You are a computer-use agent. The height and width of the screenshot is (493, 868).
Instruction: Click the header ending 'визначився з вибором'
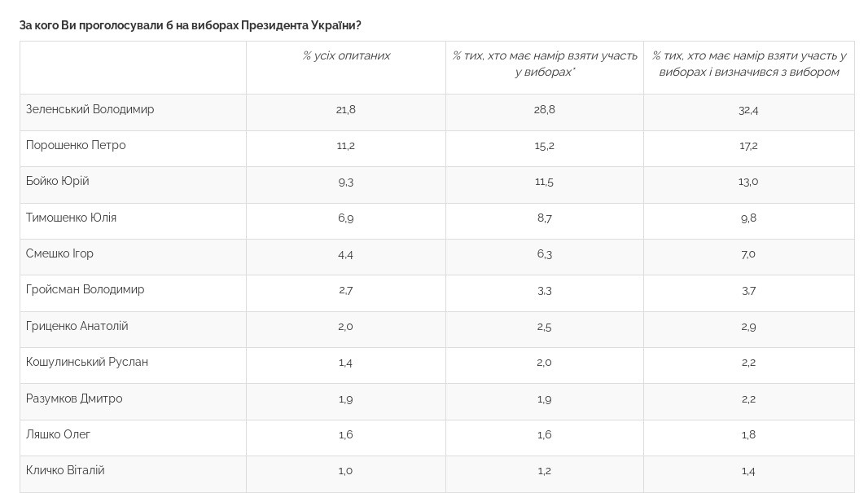[749, 64]
